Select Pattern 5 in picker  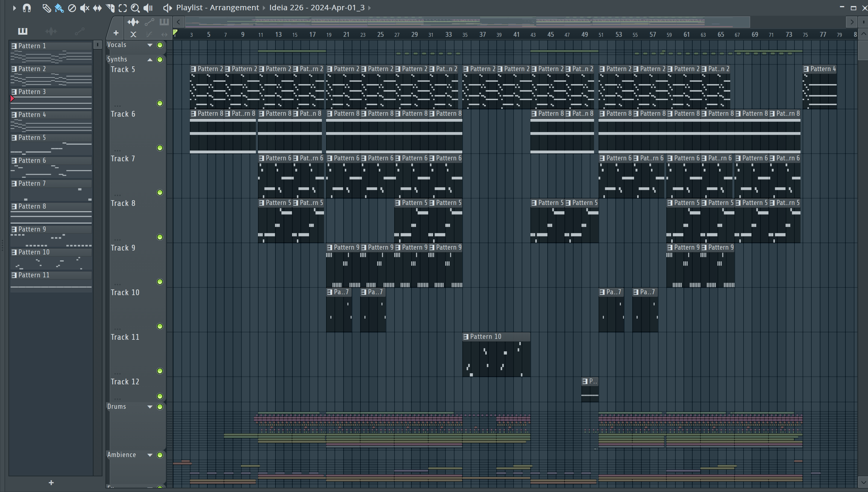point(51,137)
